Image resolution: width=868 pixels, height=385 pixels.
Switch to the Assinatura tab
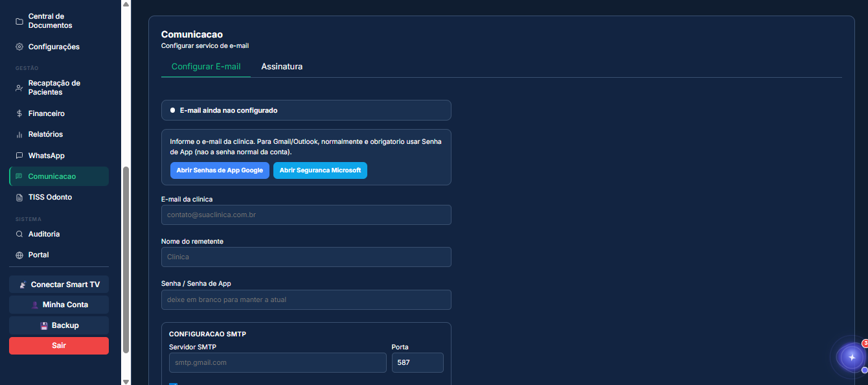point(282,67)
